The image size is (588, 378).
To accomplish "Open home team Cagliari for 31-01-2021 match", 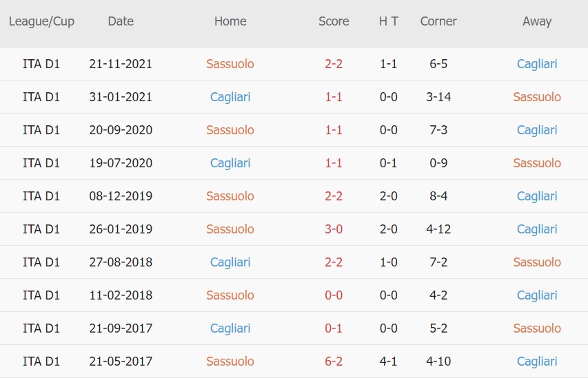I will [230, 97].
